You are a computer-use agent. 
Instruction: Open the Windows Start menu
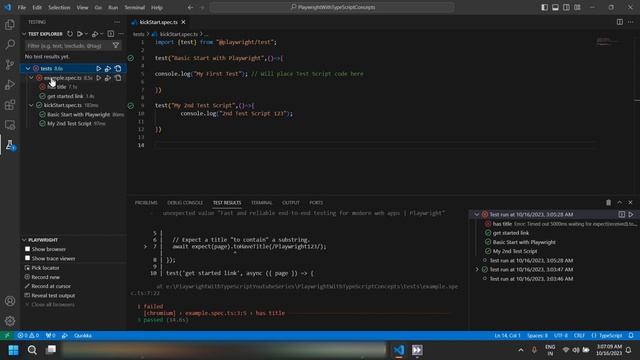pos(13,350)
